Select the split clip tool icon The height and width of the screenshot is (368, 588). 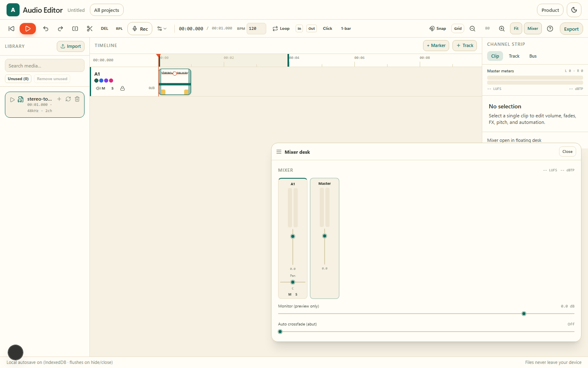75,29
